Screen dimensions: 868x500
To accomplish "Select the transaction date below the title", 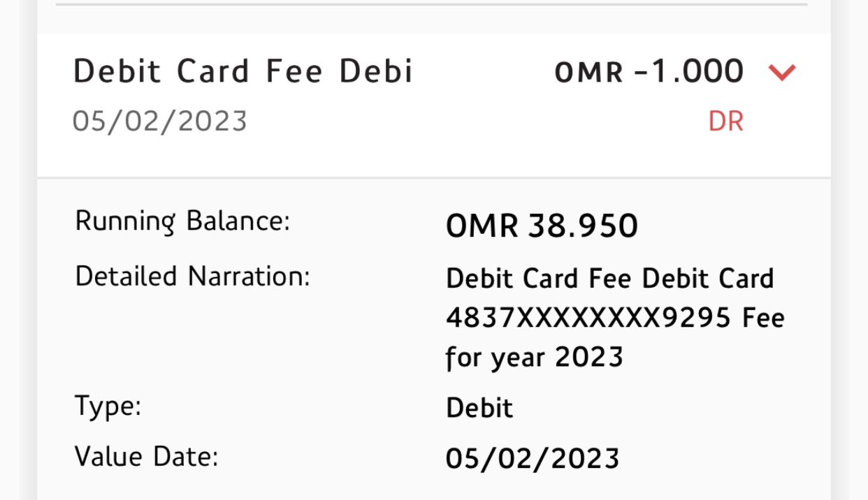I will coord(160,122).
